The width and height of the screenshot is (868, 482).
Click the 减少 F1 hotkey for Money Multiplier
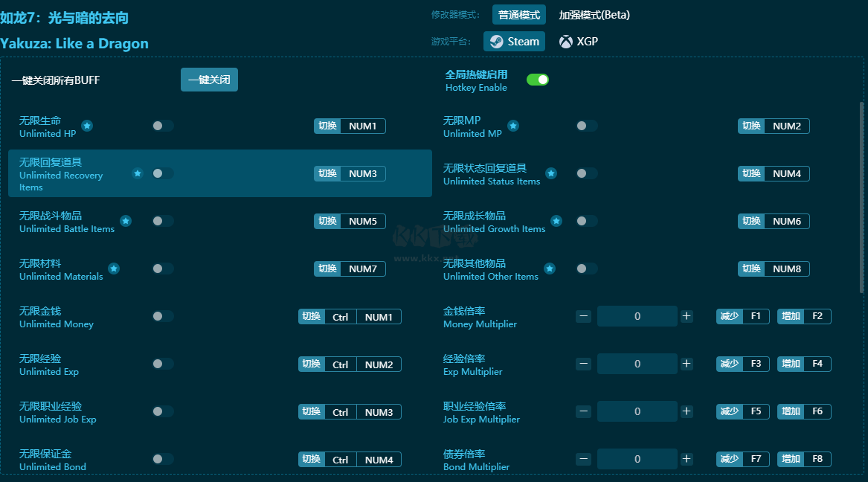(x=743, y=317)
